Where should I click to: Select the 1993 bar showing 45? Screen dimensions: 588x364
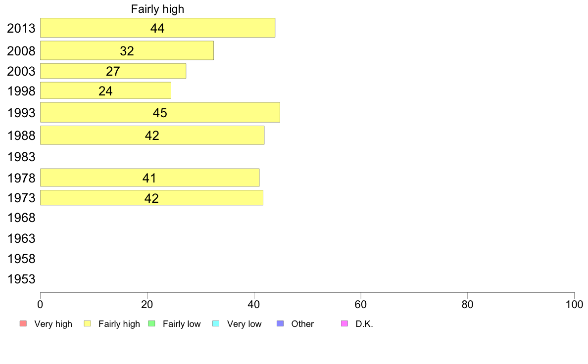[160, 112]
